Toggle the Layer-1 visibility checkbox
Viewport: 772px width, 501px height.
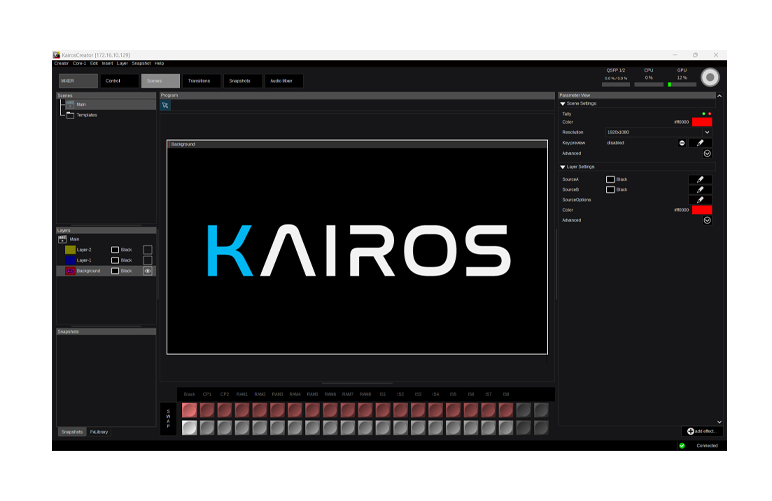coord(148,260)
